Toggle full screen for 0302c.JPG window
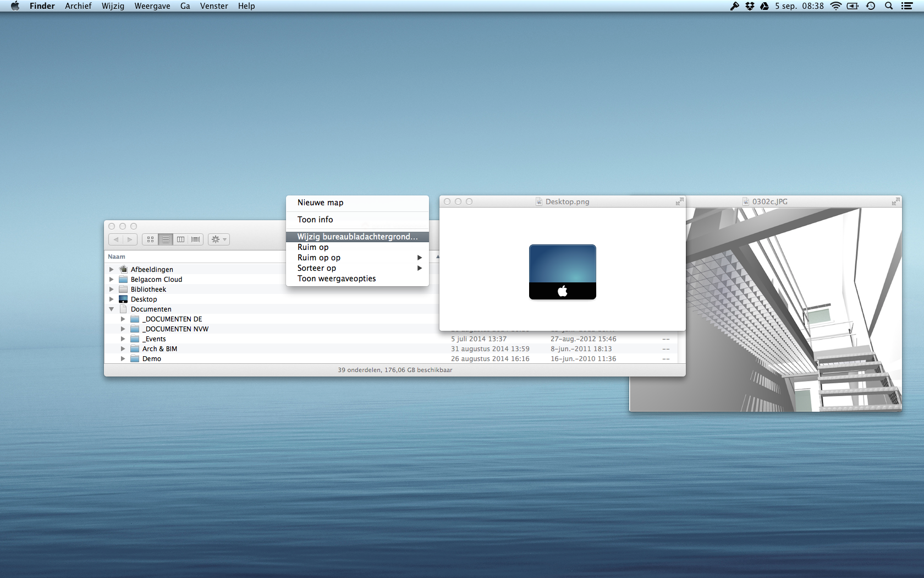 (895, 201)
